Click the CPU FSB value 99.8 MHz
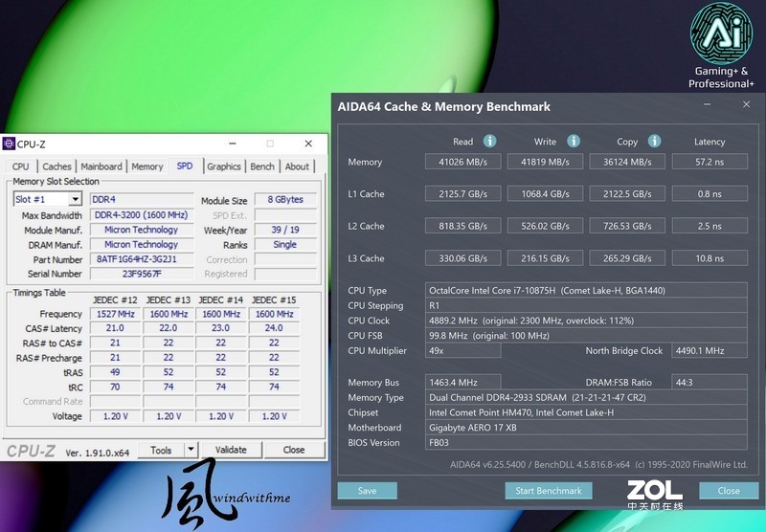 [x=586, y=336]
